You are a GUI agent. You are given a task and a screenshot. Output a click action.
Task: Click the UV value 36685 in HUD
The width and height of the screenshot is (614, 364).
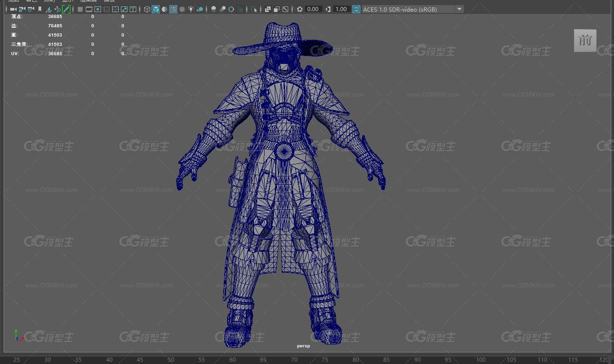click(x=55, y=54)
